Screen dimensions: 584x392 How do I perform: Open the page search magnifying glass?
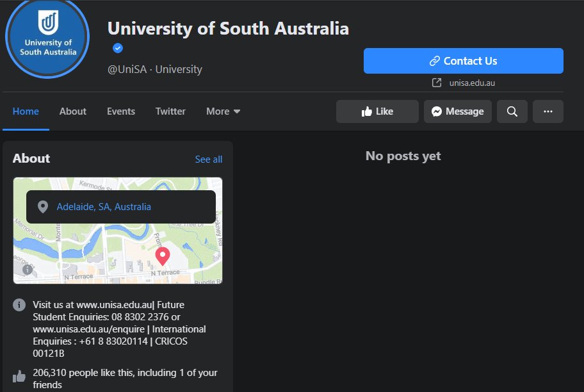(512, 111)
